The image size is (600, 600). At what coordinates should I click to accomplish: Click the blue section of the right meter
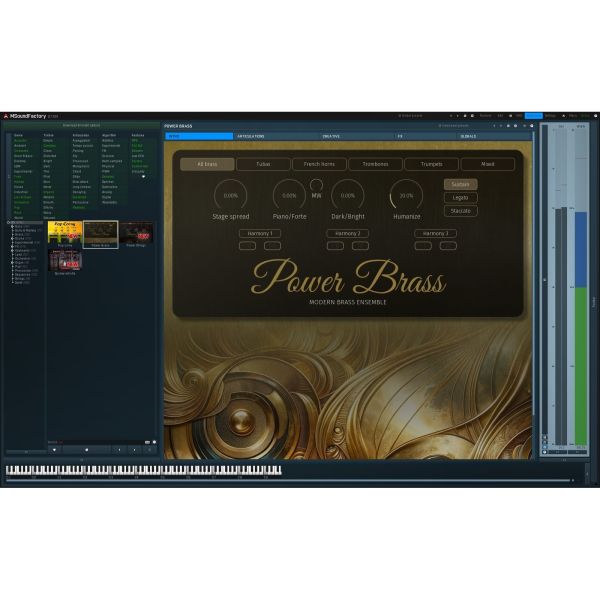pyautogui.click(x=581, y=249)
